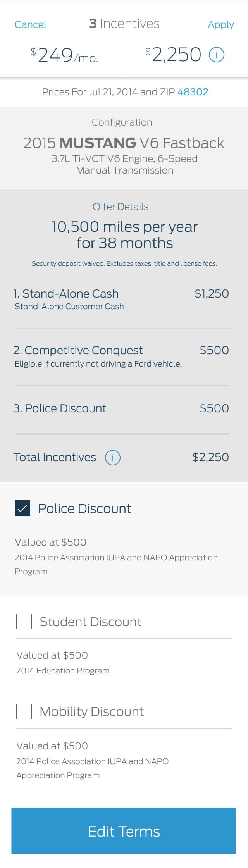Click the info icon next to $2,250 header
248x868 pixels.
(x=217, y=55)
